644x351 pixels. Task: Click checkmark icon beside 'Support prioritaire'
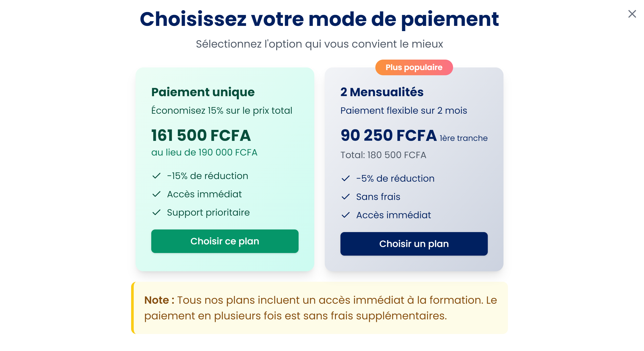pos(156,212)
